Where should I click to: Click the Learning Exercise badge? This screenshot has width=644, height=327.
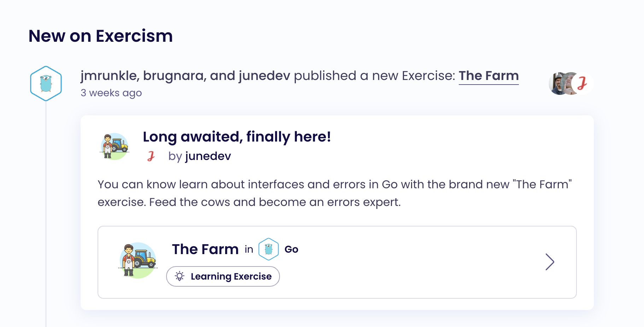pos(223,276)
